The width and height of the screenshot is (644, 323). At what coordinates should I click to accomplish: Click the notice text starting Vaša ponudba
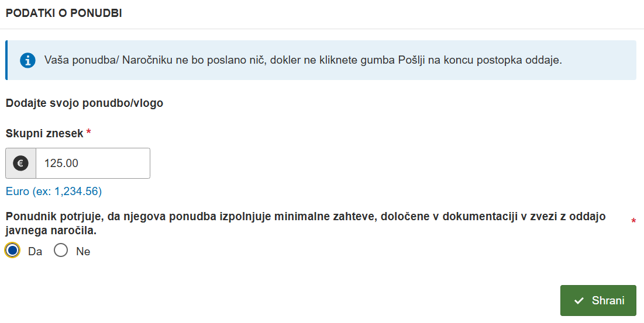point(303,60)
